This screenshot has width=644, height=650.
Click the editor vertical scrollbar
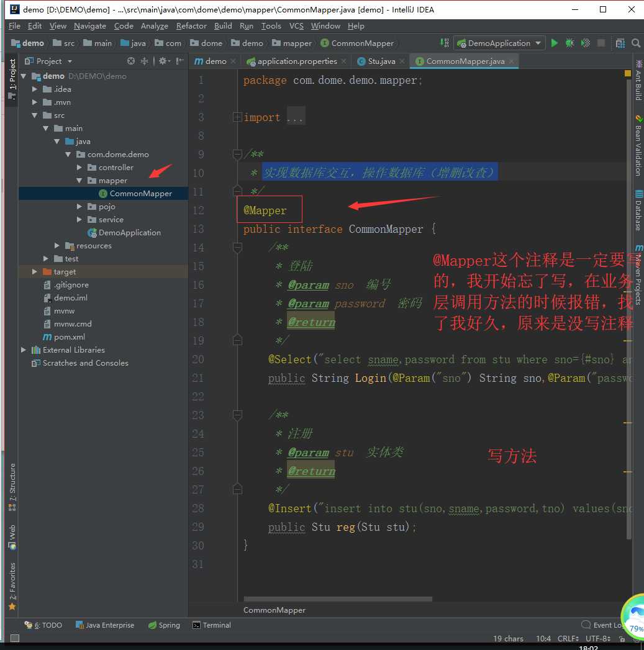628,309
